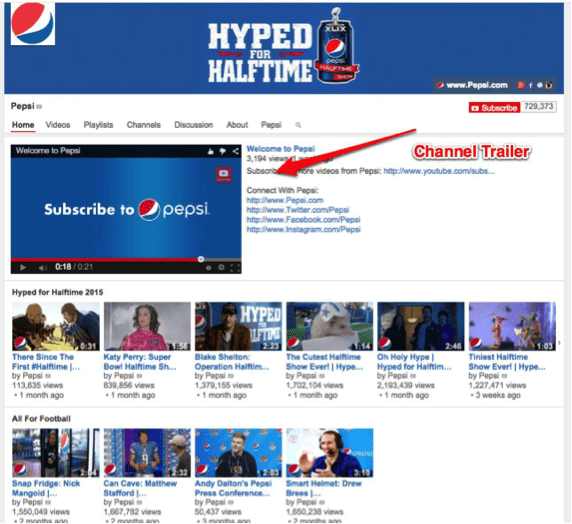This screenshot has width=572, height=524.
Task: Open The Cutest Halftime Show Ever thumbnail
Action: pyautogui.click(x=329, y=326)
